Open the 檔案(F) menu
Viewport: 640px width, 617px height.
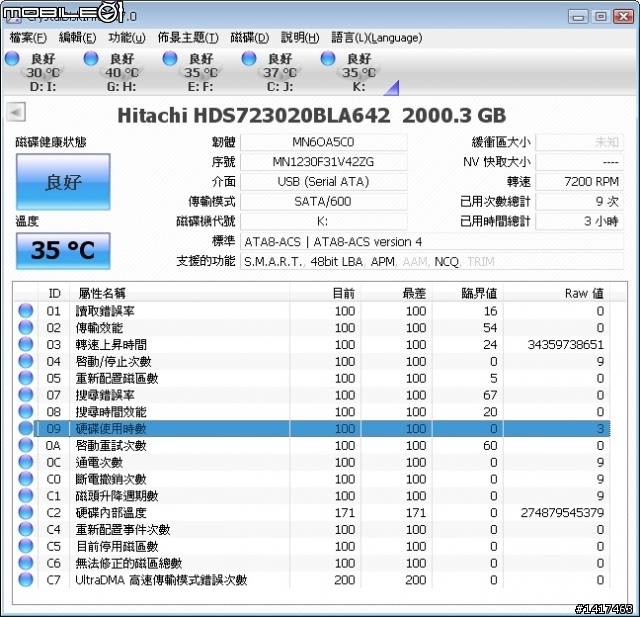click(x=28, y=38)
